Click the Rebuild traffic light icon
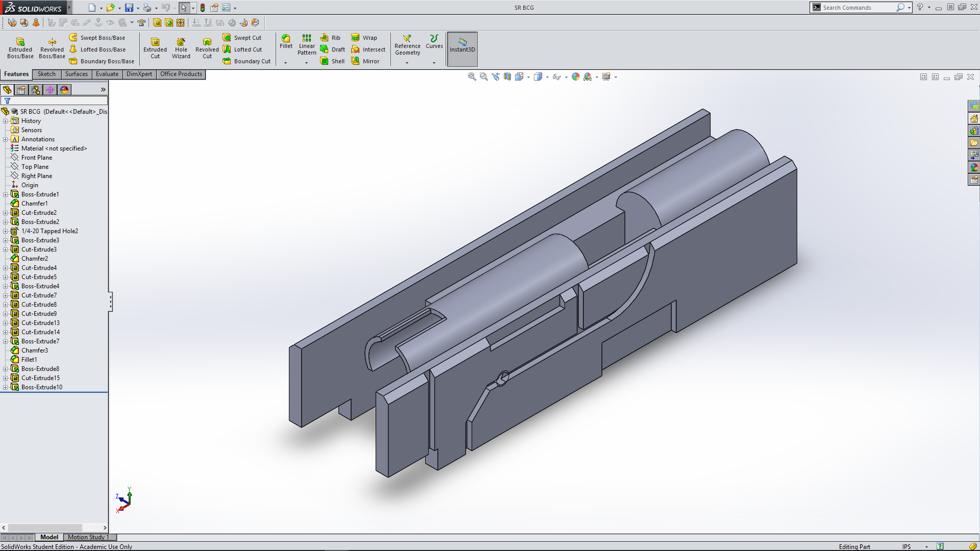Image resolution: width=980 pixels, height=551 pixels. [203, 8]
